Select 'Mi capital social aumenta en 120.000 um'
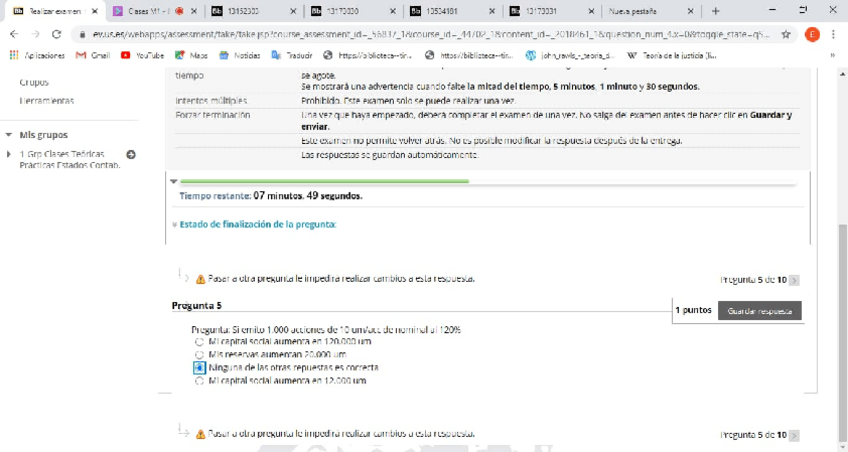 point(199,342)
